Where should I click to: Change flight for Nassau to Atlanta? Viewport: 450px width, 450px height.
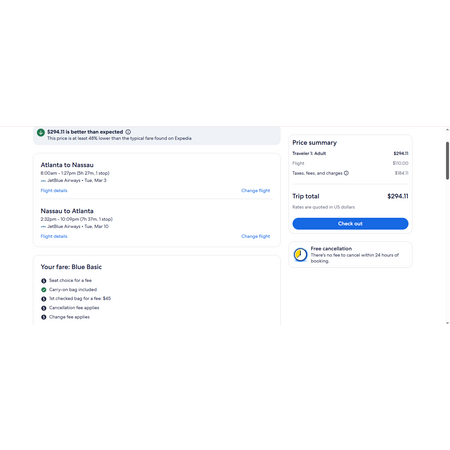[256, 236]
